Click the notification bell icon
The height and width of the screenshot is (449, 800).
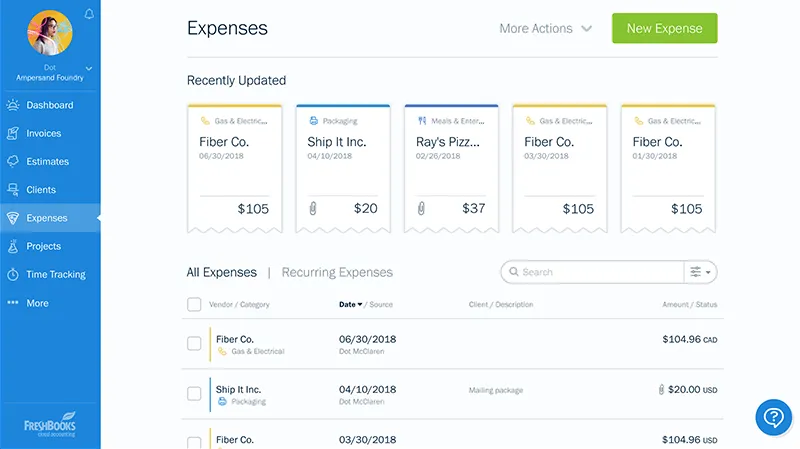pyautogui.click(x=89, y=14)
